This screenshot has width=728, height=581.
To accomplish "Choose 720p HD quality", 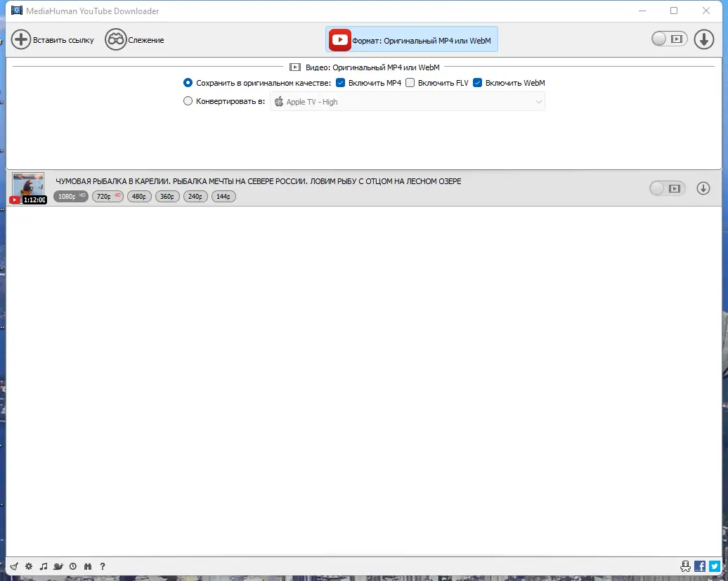I will point(108,196).
